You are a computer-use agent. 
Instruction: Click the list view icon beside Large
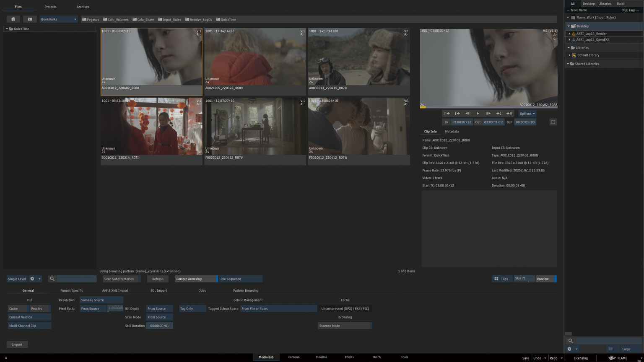pos(611,349)
